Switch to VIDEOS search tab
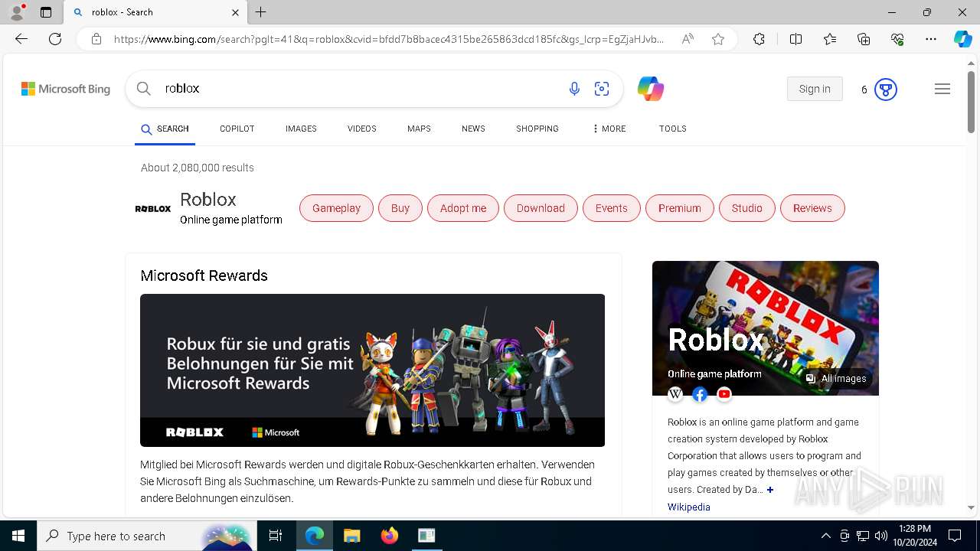980x551 pixels. click(x=362, y=129)
